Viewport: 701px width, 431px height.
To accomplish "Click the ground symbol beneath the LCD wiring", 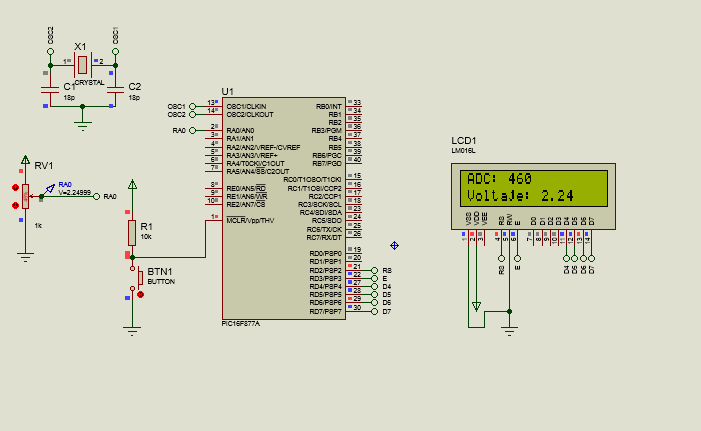I will (509, 331).
